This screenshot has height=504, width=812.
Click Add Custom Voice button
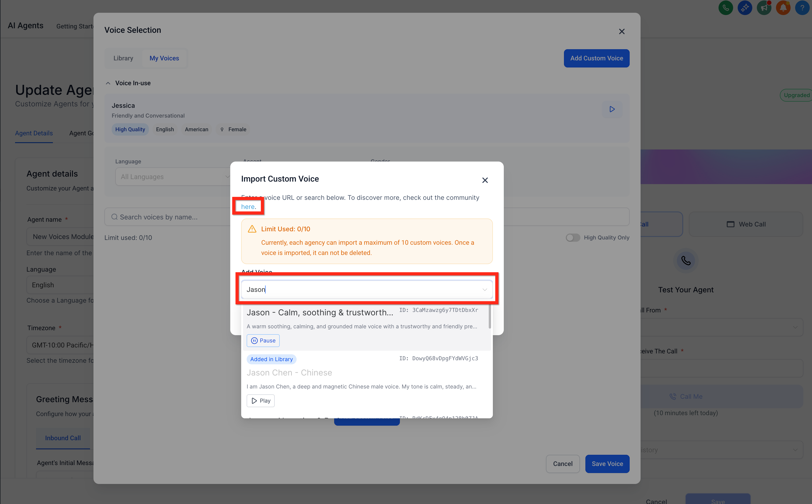point(596,58)
